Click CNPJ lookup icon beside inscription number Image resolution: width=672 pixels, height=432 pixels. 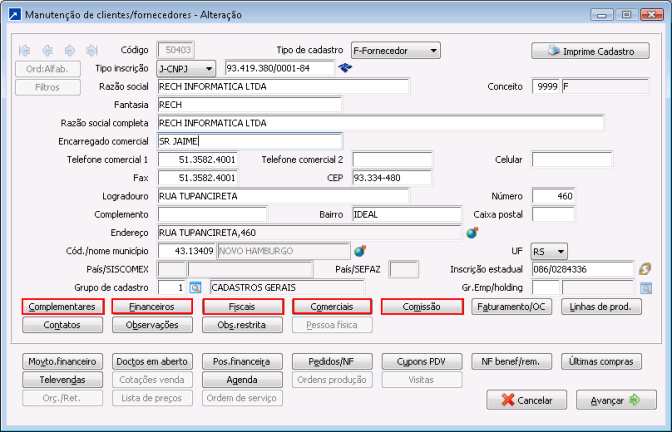[x=345, y=68]
